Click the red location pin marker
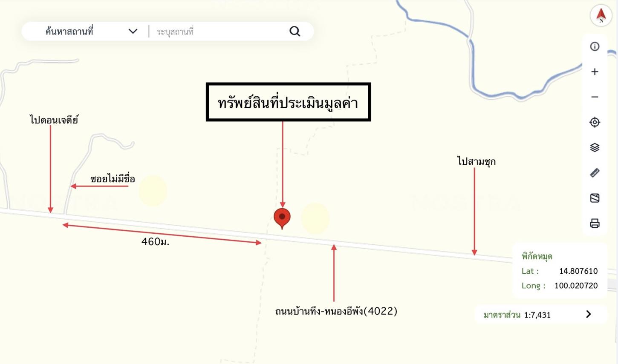The height and width of the screenshot is (364, 618). point(282,218)
